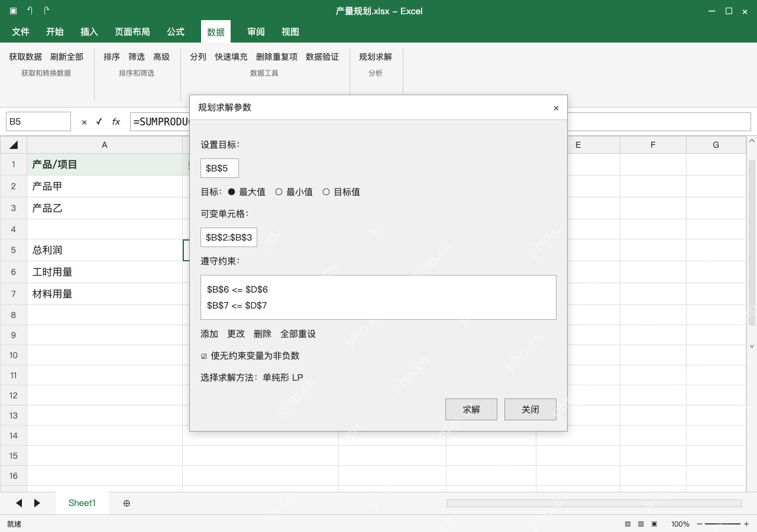This screenshot has height=532, width=757.
Task: Go to next sheet with right arrow
Action: [37, 503]
